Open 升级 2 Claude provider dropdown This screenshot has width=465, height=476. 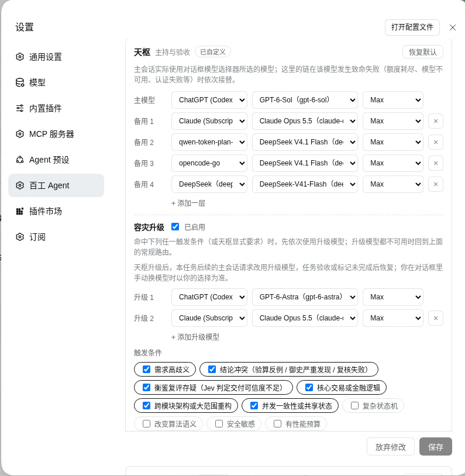click(x=209, y=318)
